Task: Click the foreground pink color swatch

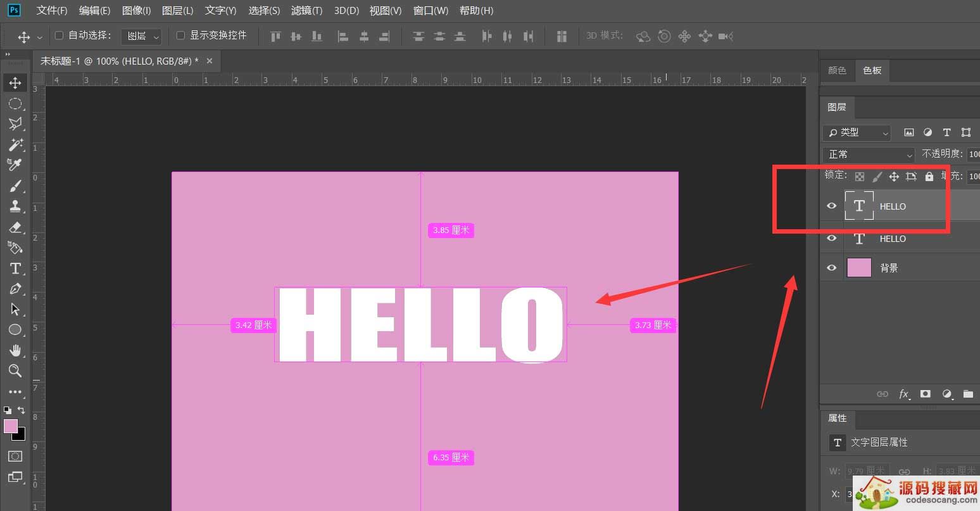Action: 11,426
